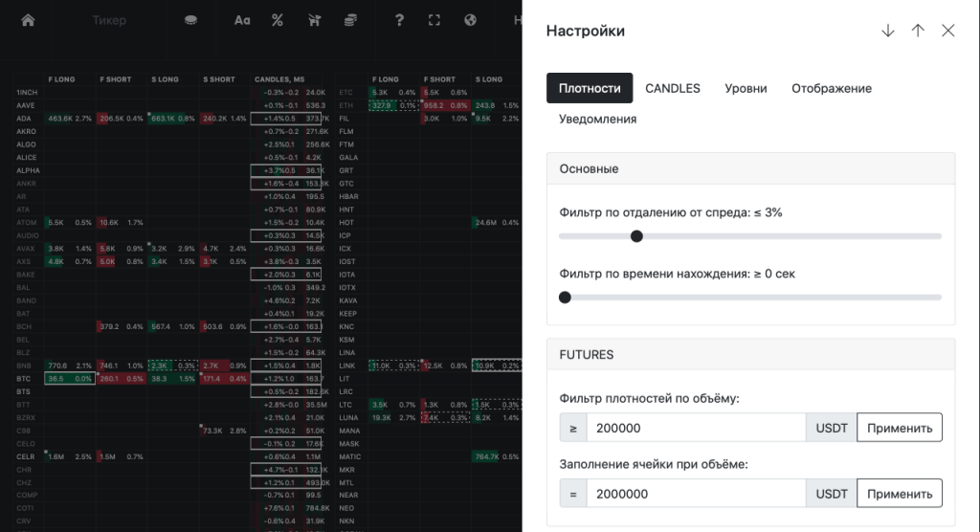Click the stacked coins icon

point(351,20)
